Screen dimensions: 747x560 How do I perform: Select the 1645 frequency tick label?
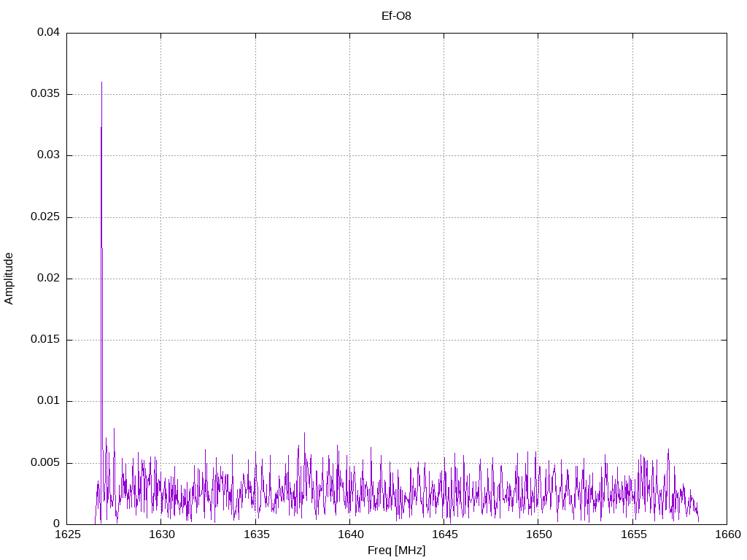(444, 534)
